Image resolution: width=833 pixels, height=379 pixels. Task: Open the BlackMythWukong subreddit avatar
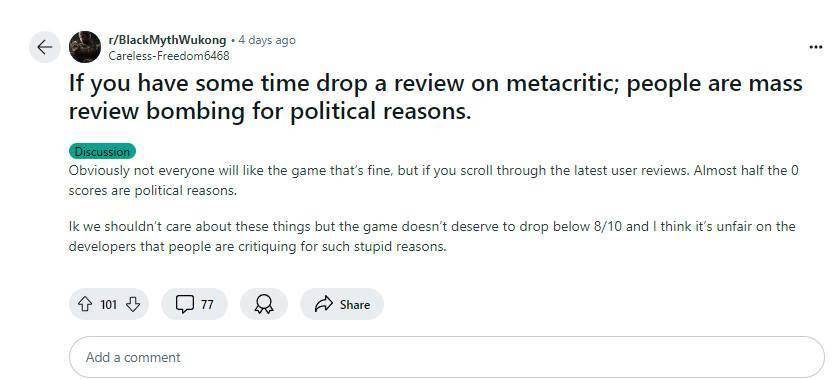point(85,47)
